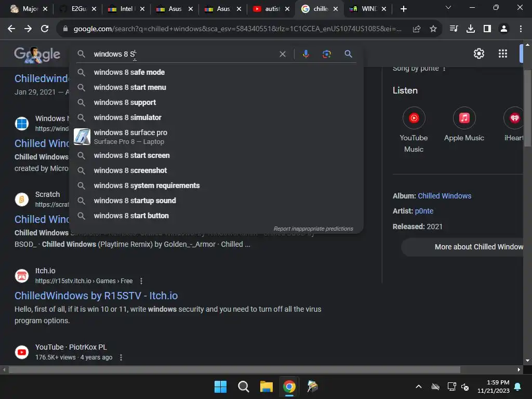This screenshot has width=532, height=399.
Task: Select suggestion windows 8 start menu
Action: 216,87
